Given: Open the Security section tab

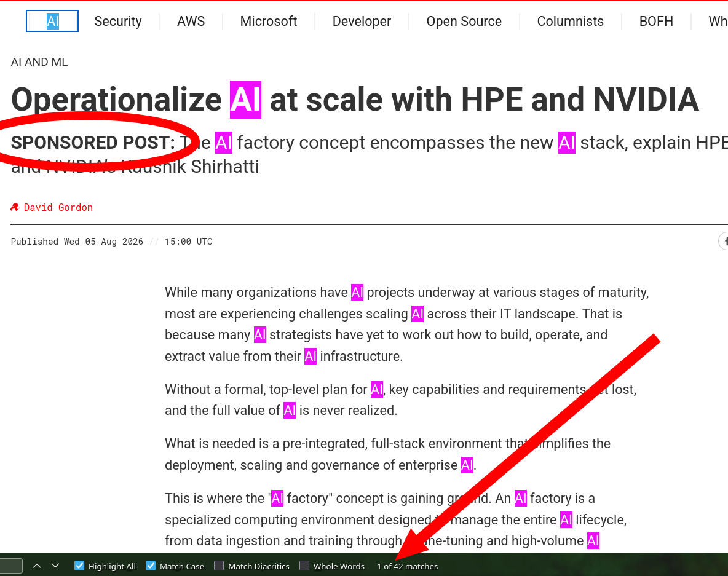Looking at the screenshot, I should (x=118, y=21).
